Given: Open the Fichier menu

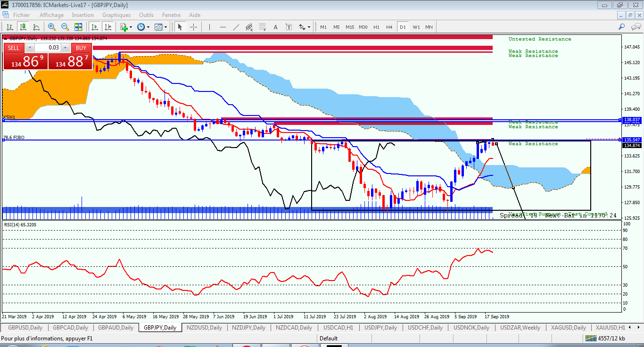Looking at the screenshot, I should pos(22,15).
